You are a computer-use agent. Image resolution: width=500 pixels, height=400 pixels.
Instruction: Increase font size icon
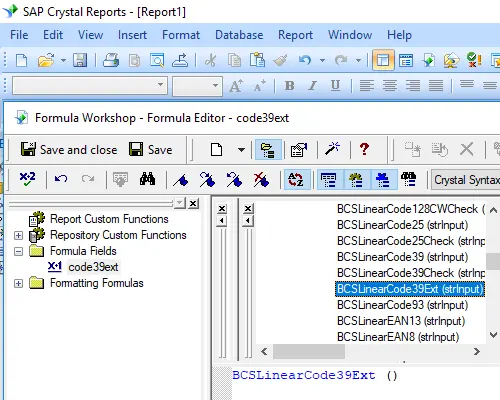pyautogui.click(x=236, y=86)
